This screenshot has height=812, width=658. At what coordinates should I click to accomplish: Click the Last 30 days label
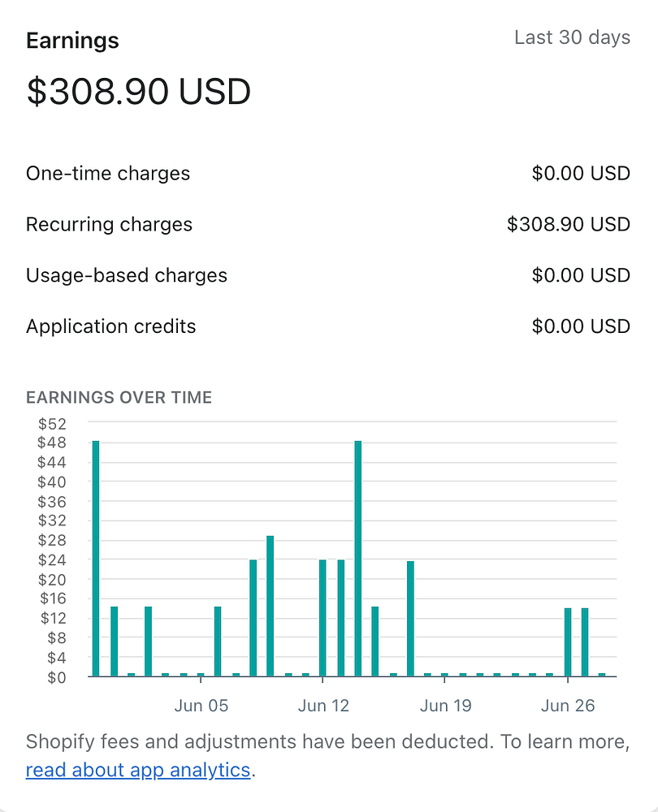(572, 37)
